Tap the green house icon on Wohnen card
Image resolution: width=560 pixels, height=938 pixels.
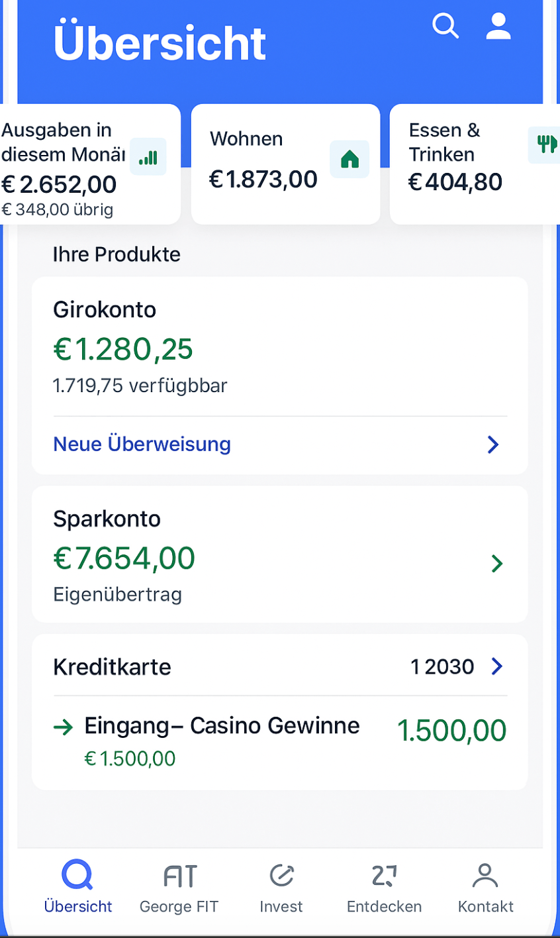point(350,159)
